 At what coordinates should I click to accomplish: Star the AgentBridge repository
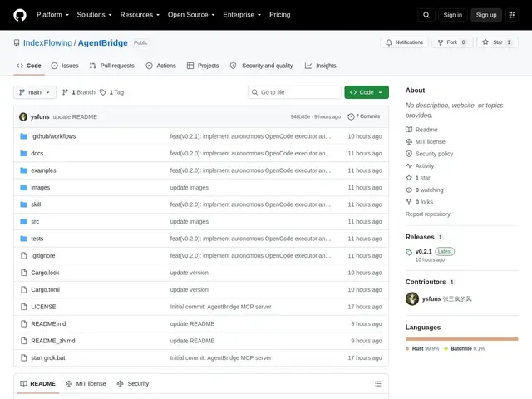(x=497, y=42)
